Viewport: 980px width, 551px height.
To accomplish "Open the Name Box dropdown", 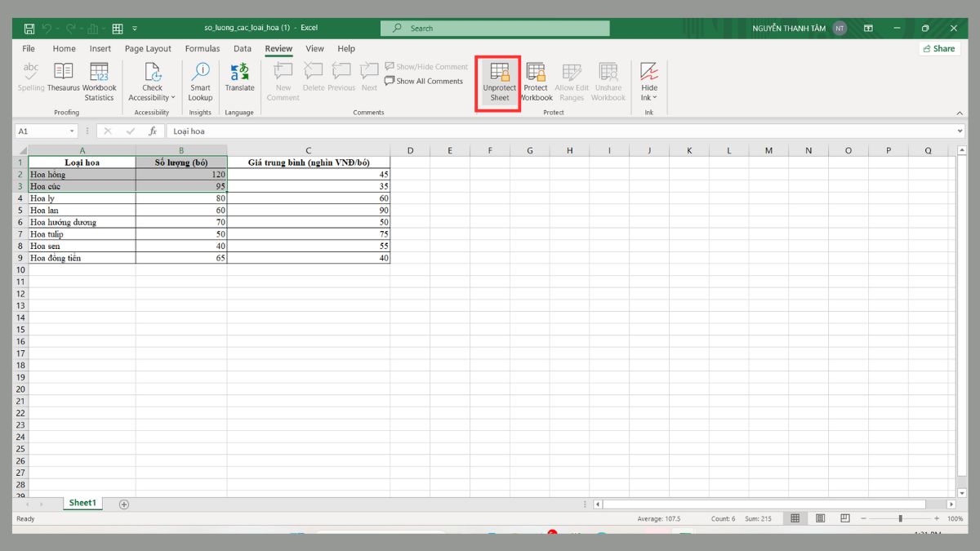I will click(70, 131).
